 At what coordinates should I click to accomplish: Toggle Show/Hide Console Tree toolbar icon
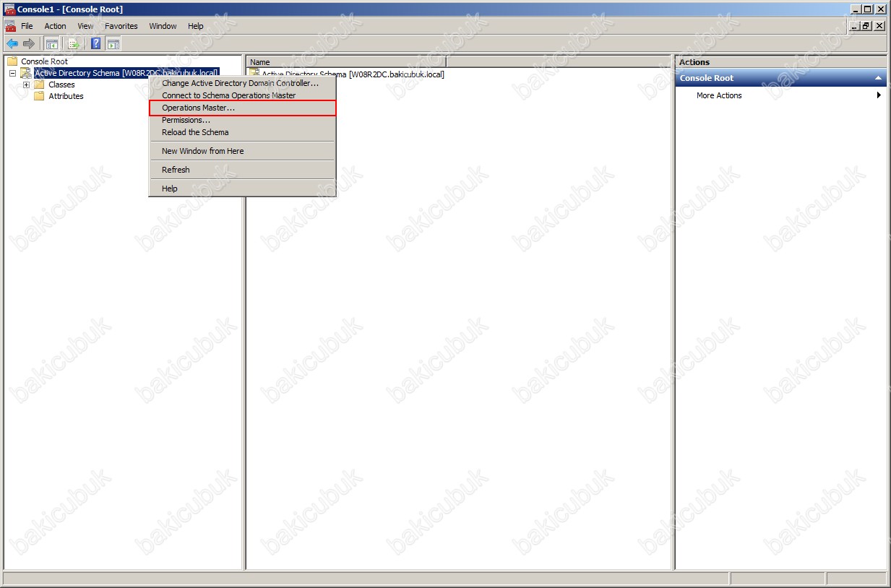coord(52,43)
